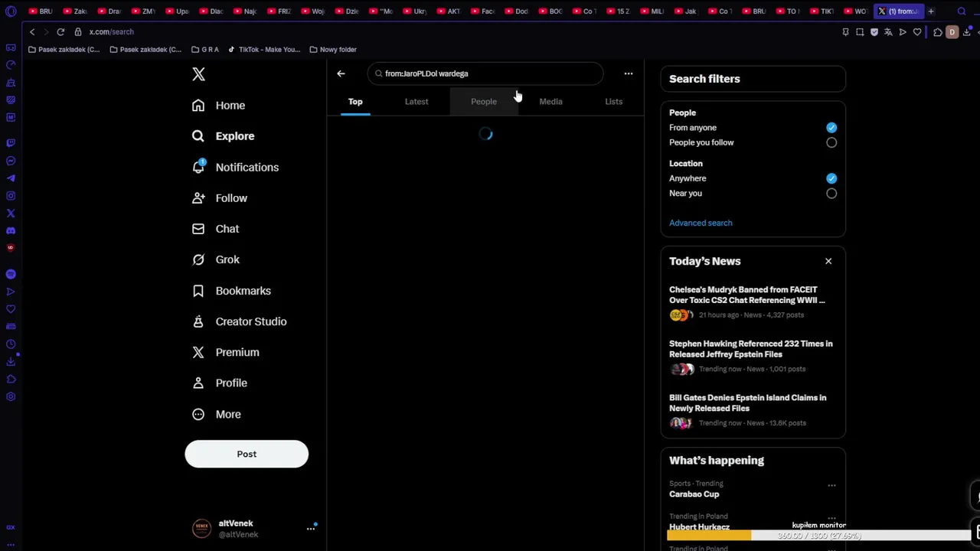Image resolution: width=980 pixels, height=551 pixels.
Task: Open Instagram in the Opera sidebar
Action: tap(11, 196)
